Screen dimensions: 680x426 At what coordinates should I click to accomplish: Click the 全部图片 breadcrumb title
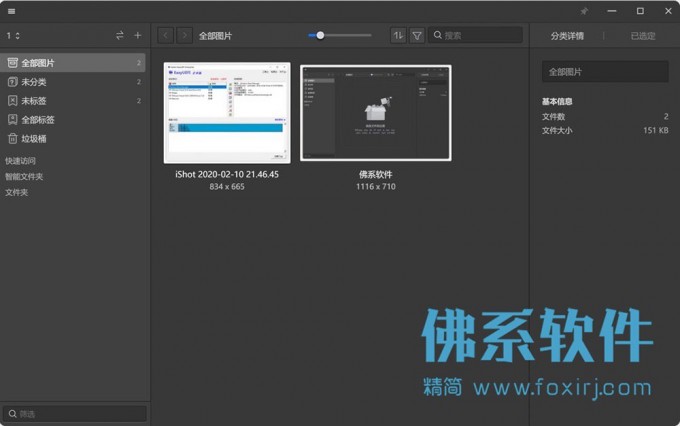(x=216, y=36)
